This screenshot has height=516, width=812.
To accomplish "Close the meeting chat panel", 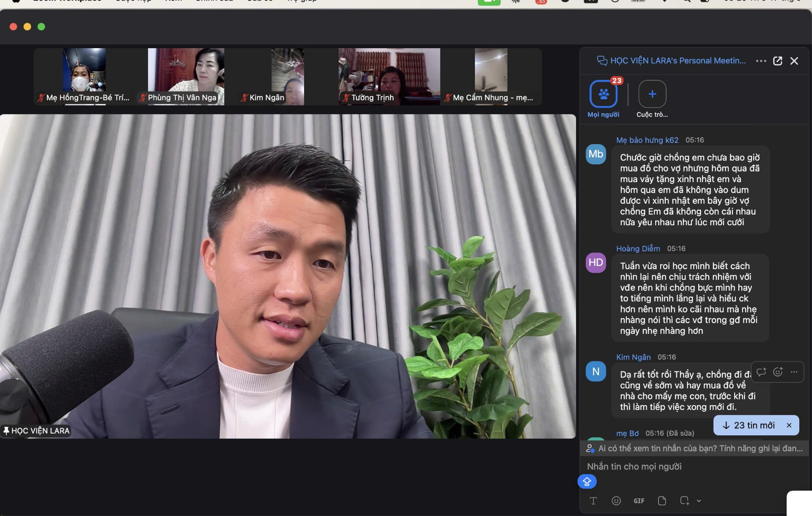I will pos(794,61).
